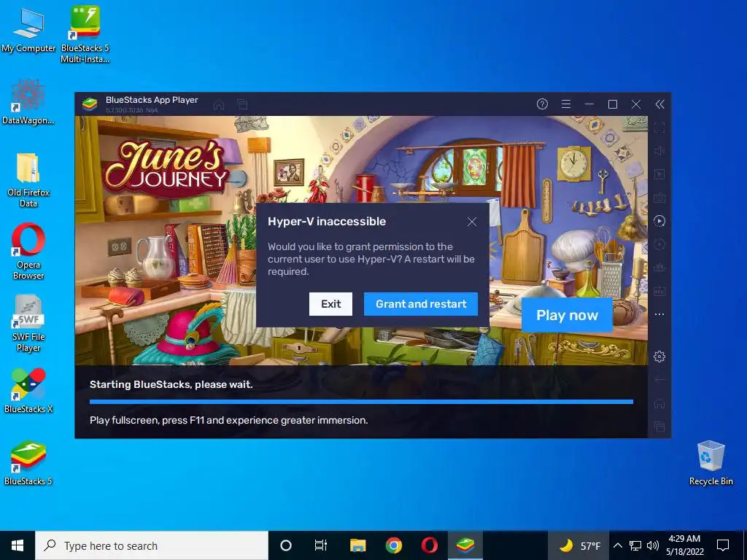This screenshot has height=560, width=747.
Task: Open File Explorer from taskbar
Action: click(357, 545)
